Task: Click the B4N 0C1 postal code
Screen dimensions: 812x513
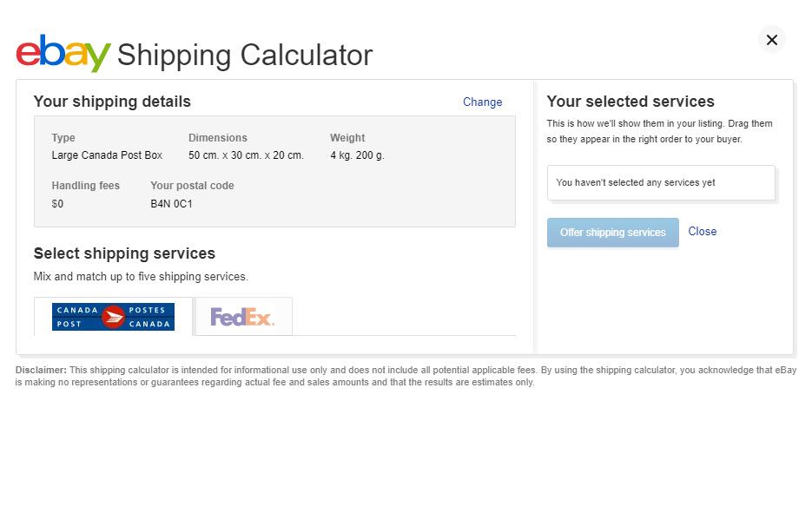Action: point(171,204)
